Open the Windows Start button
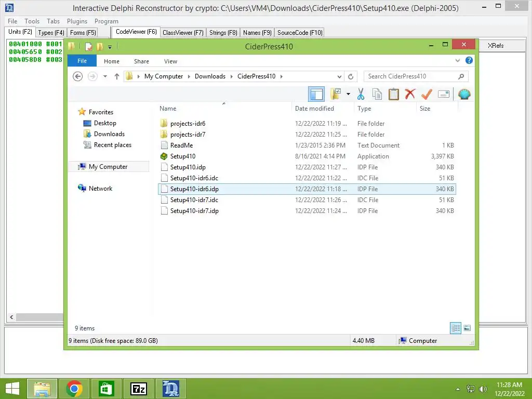This screenshot has height=399, width=532. pyautogui.click(x=12, y=389)
